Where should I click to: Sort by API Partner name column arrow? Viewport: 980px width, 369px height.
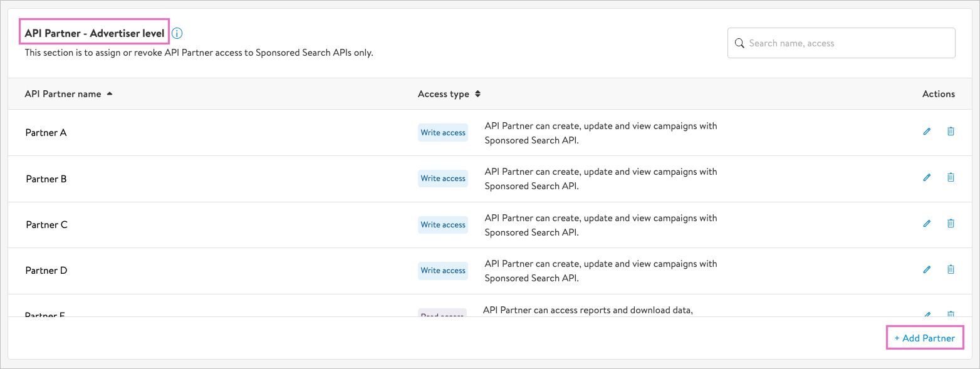110,94
